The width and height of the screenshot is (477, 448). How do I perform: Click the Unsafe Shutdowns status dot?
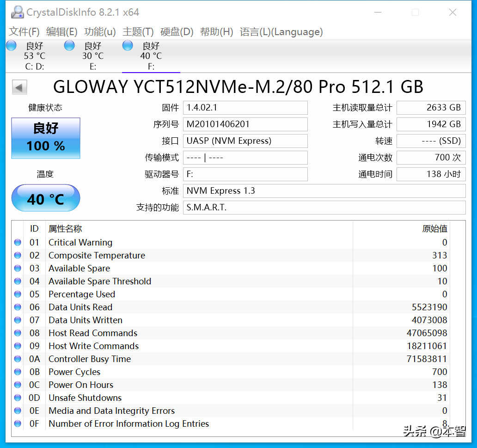(x=18, y=398)
